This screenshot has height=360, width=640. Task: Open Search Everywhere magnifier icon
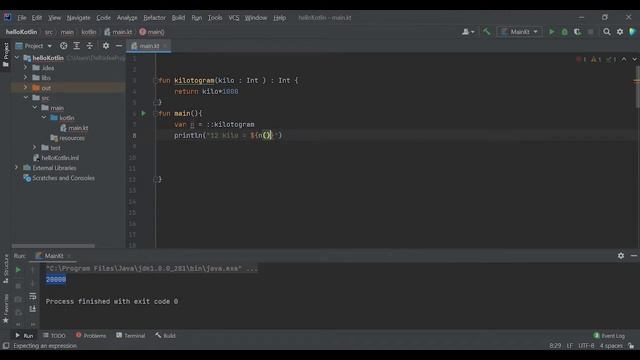click(x=607, y=32)
